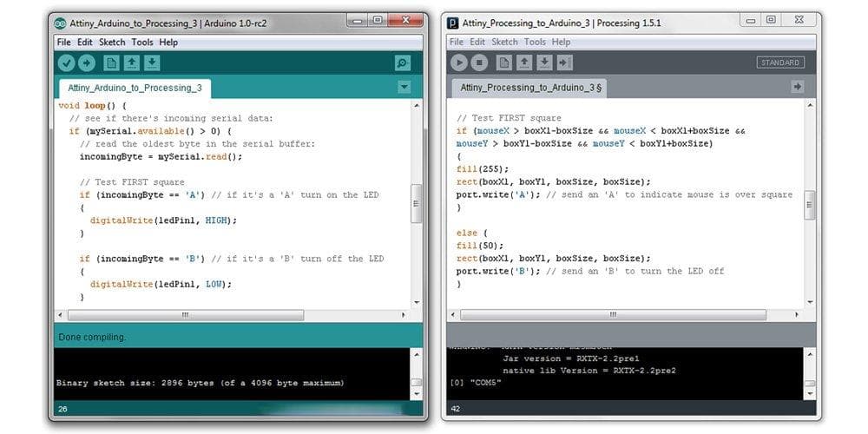The image size is (868, 434).
Task: Click 'incomingByte = mySerial.read();' code line
Action: click(161, 156)
